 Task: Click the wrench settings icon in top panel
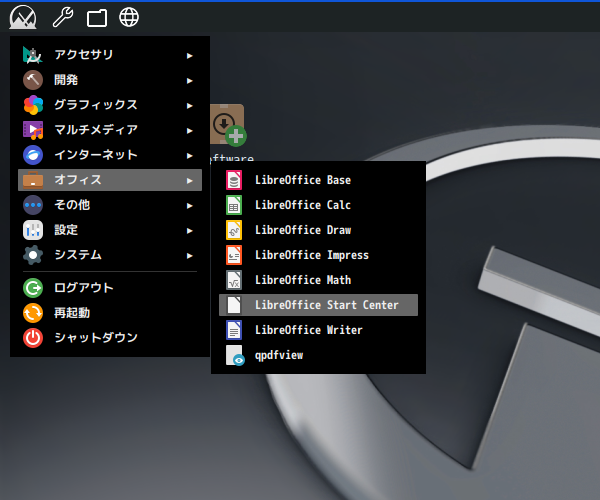point(62,17)
